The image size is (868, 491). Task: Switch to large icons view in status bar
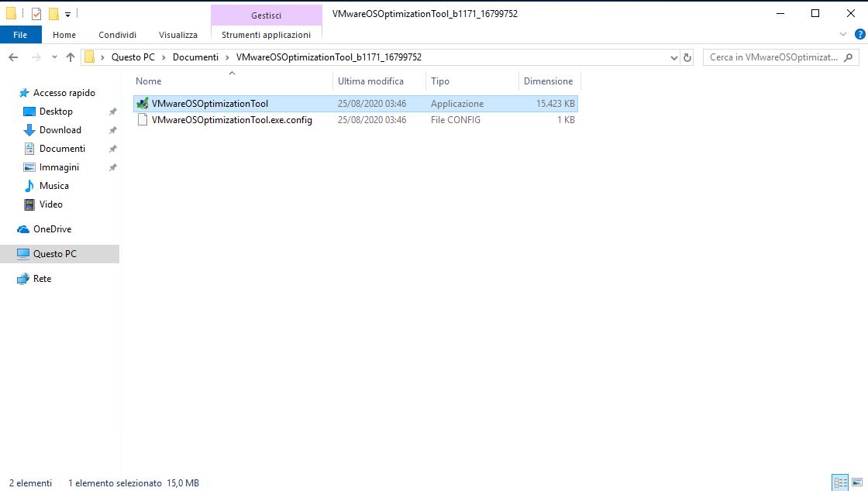point(857,482)
